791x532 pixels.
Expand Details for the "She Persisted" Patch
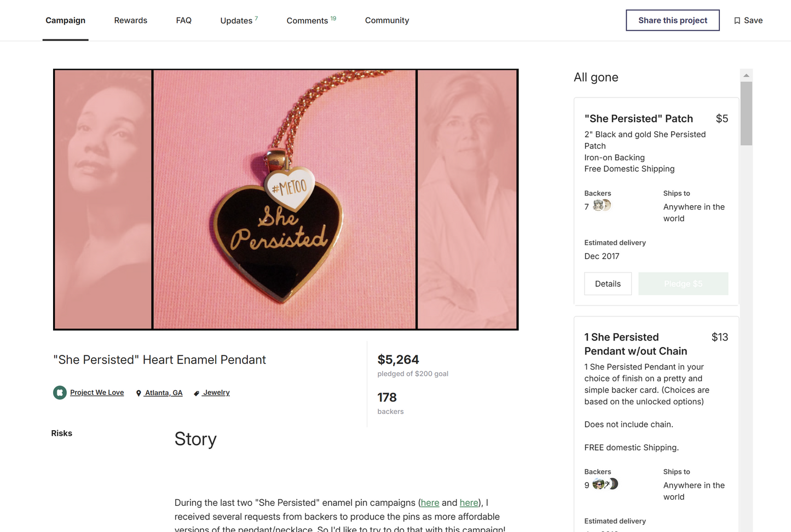(x=608, y=284)
